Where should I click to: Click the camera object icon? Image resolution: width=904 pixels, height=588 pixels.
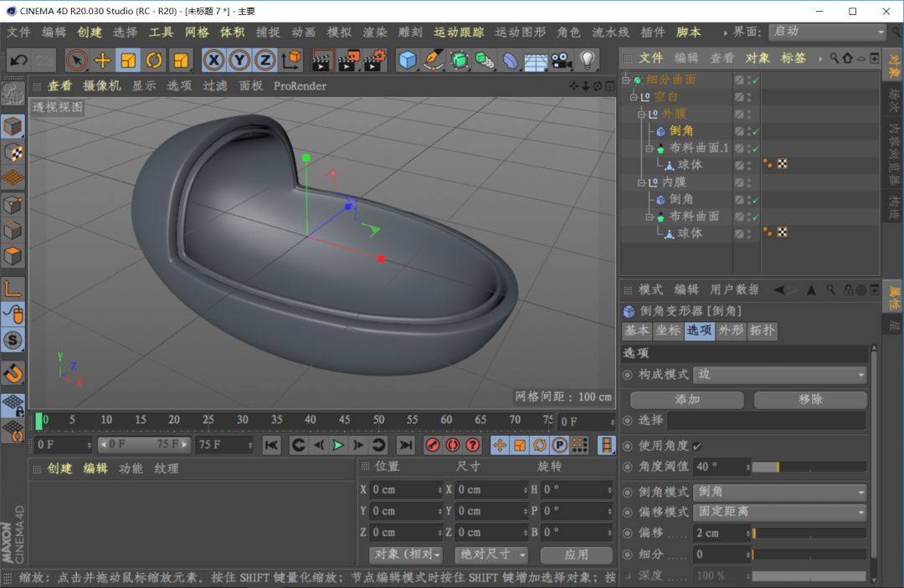[560, 60]
